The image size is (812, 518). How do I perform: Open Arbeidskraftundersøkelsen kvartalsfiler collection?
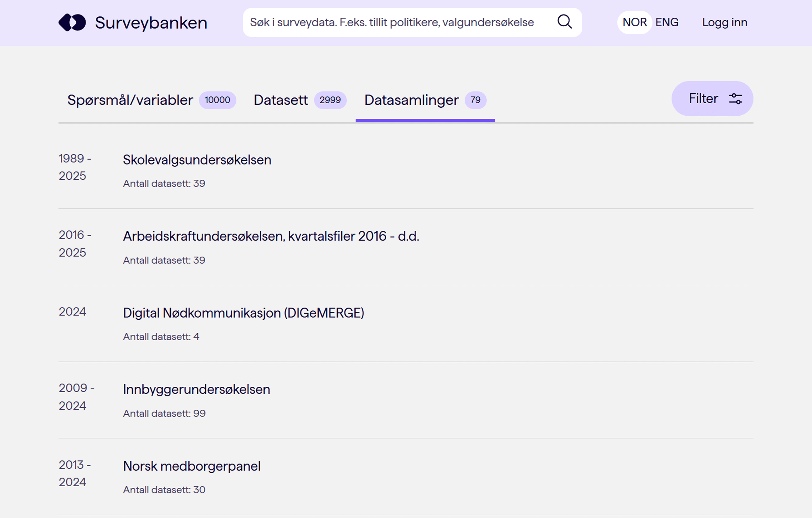(x=271, y=236)
